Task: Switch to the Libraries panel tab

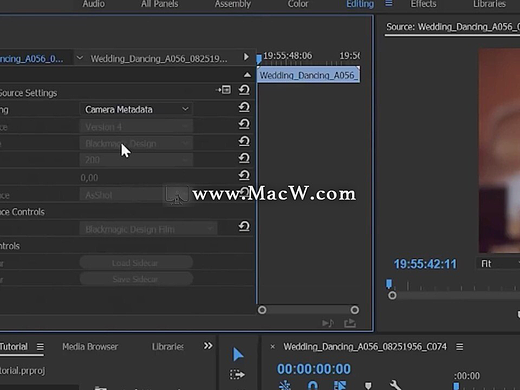Action: pyautogui.click(x=168, y=347)
